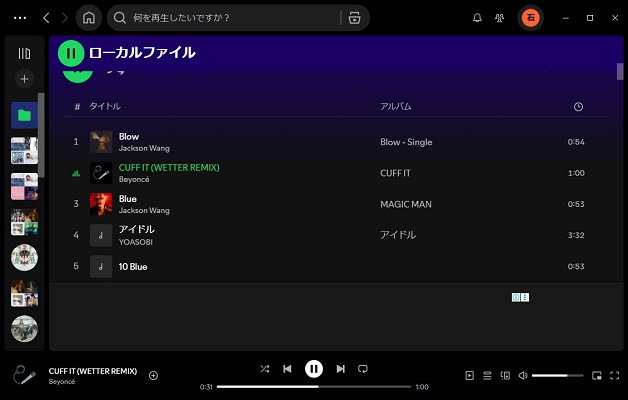This screenshot has width=628, height=400.
Task: Open now-playing cover art in bottom bar
Action: [24, 375]
